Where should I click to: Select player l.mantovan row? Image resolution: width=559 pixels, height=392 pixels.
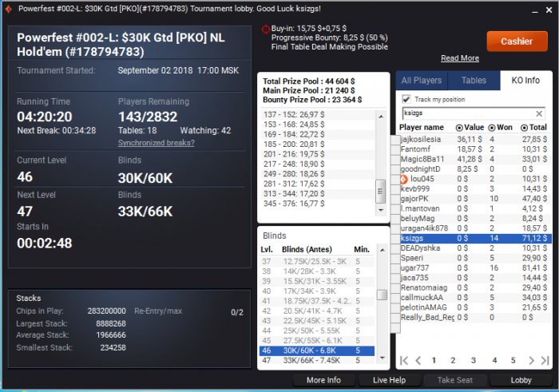pyautogui.click(x=476, y=209)
